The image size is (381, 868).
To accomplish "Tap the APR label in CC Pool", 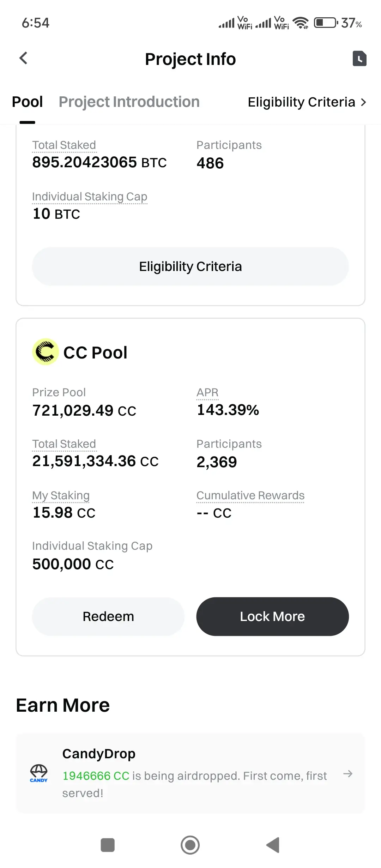I will [x=207, y=392].
